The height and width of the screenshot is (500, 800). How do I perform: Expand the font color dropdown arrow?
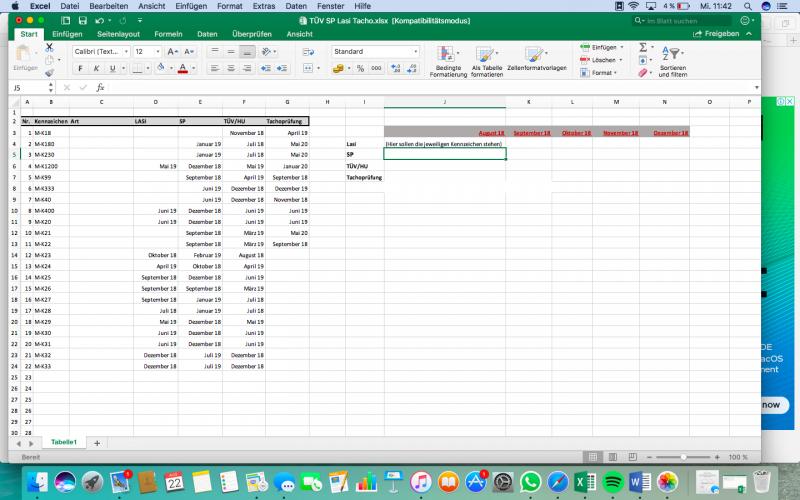193,68
